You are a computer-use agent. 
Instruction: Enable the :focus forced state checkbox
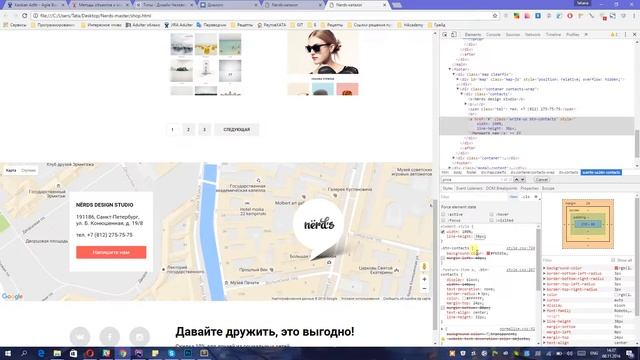[x=443, y=220]
